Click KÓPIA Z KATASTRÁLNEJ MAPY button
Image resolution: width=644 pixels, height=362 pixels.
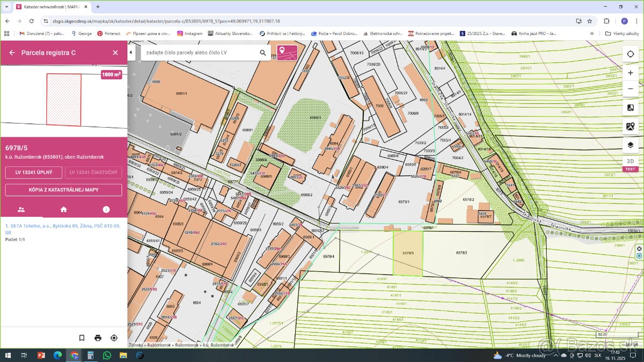(63, 190)
